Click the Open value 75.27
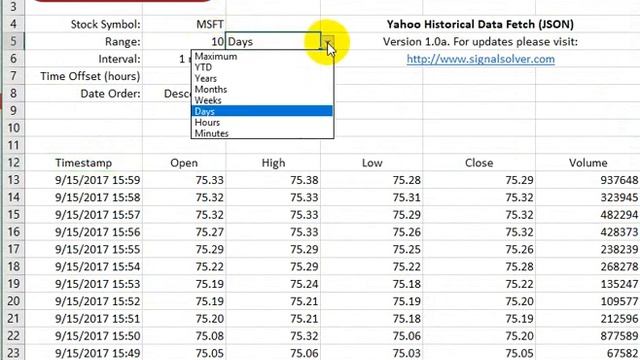This screenshot has height=360, width=640. 184,232
